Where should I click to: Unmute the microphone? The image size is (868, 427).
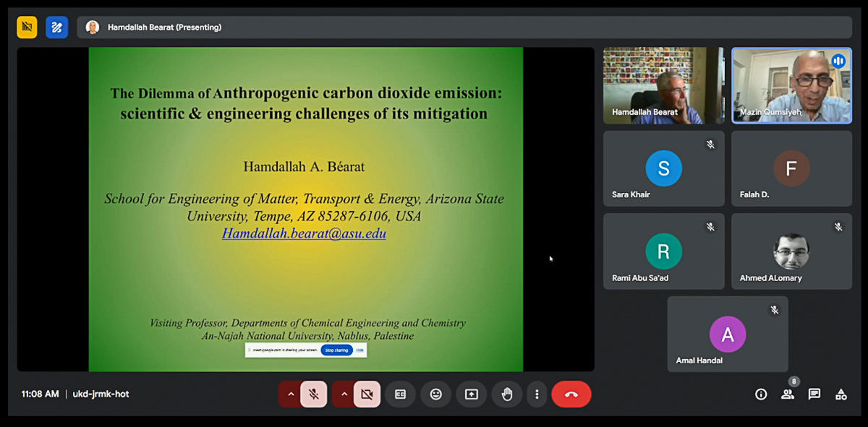[x=314, y=394]
